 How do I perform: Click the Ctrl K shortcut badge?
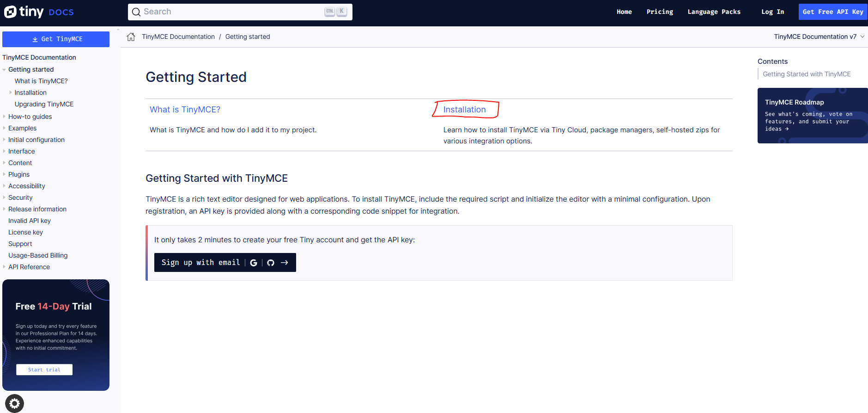click(x=336, y=12)
